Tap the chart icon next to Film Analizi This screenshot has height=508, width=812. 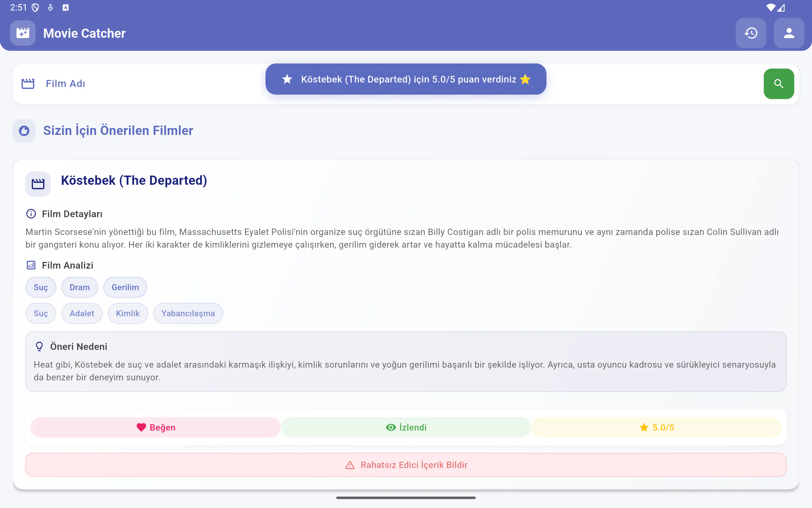[x=31, y=265]
